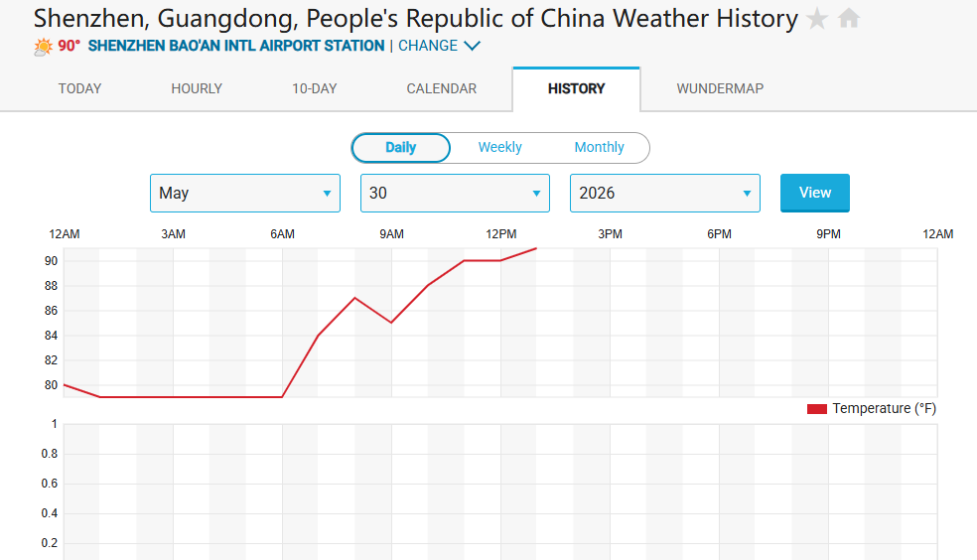Image resolution: width=977 pixels, height=560 pixels.
Task: Open the CALENDAR tab
Action: pos(441,88)
